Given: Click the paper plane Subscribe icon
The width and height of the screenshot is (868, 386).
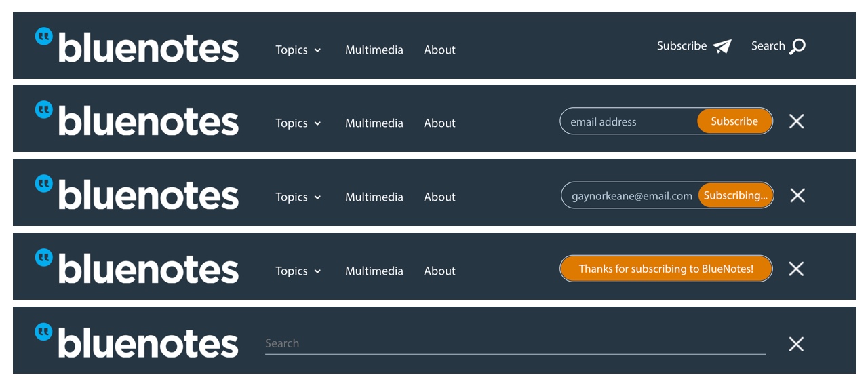Looking at the screenshot, I should point(722,46).
